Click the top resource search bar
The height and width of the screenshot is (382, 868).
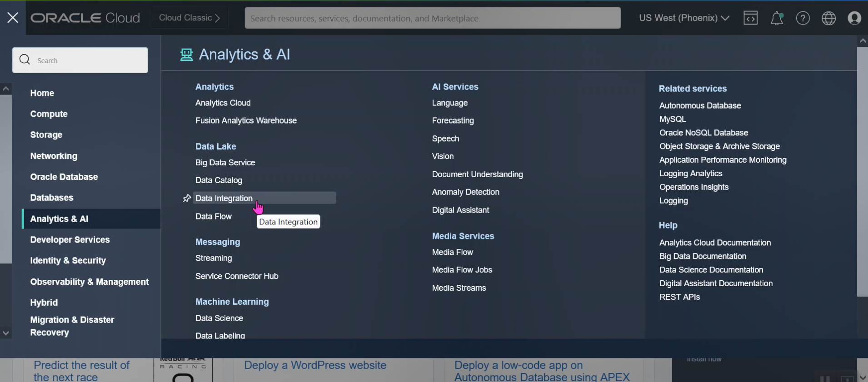(x=433, y=18)
